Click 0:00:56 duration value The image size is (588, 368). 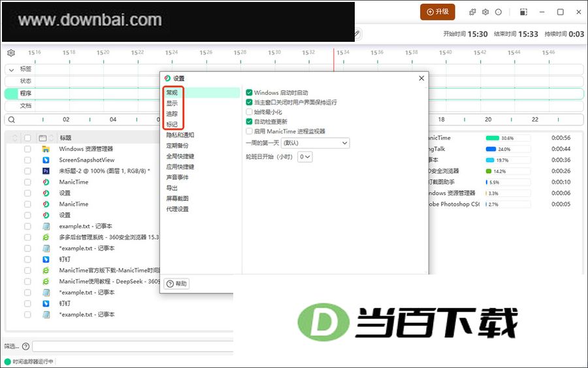tap(561, 138)
